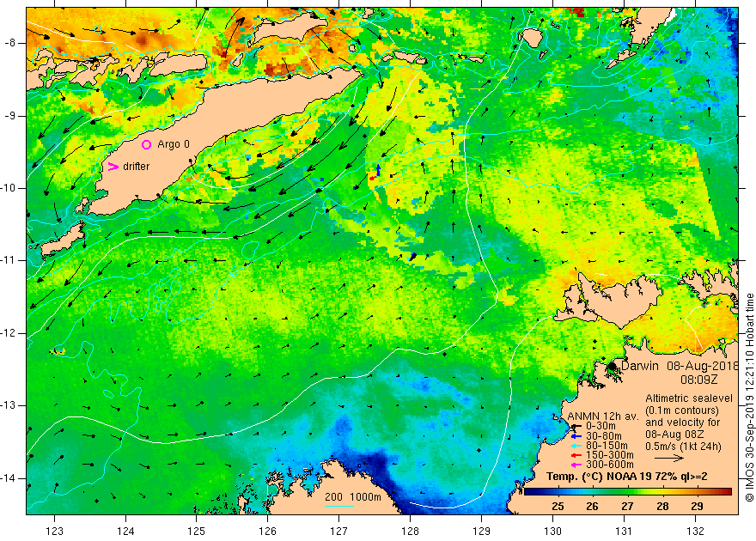Click the 'and velocity for' caption line

tap(683, 422)
